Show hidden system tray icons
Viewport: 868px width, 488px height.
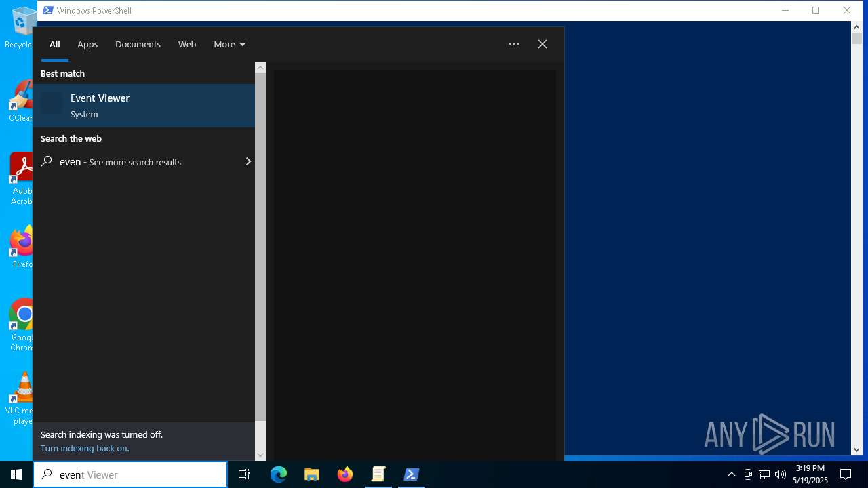coord(731,474)
